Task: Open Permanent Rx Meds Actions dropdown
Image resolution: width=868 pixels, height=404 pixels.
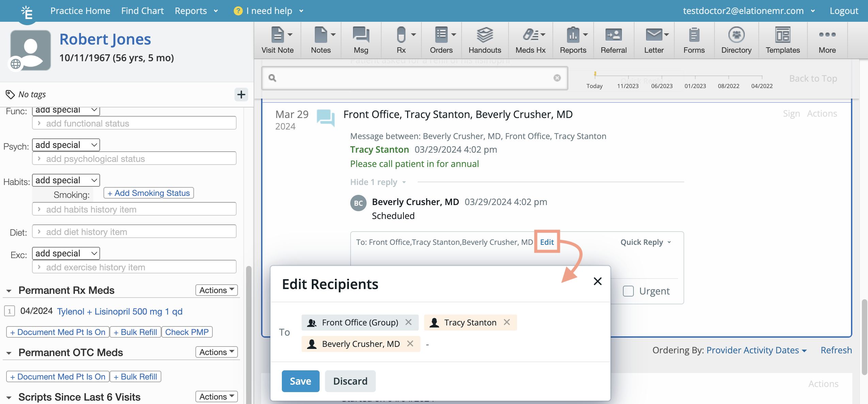Action: [x=216, y=290]
